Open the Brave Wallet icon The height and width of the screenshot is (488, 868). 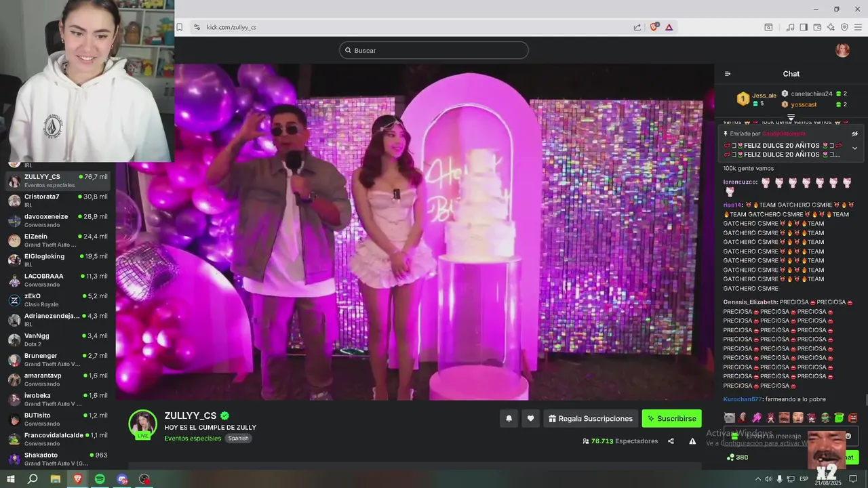pos(817,27)
